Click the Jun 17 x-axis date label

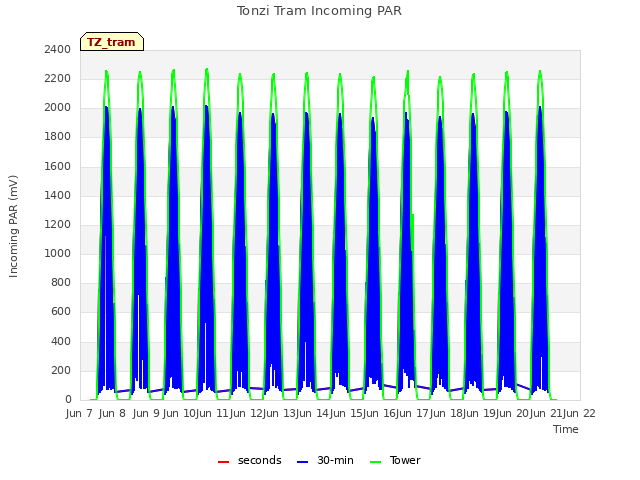point(414,413)
